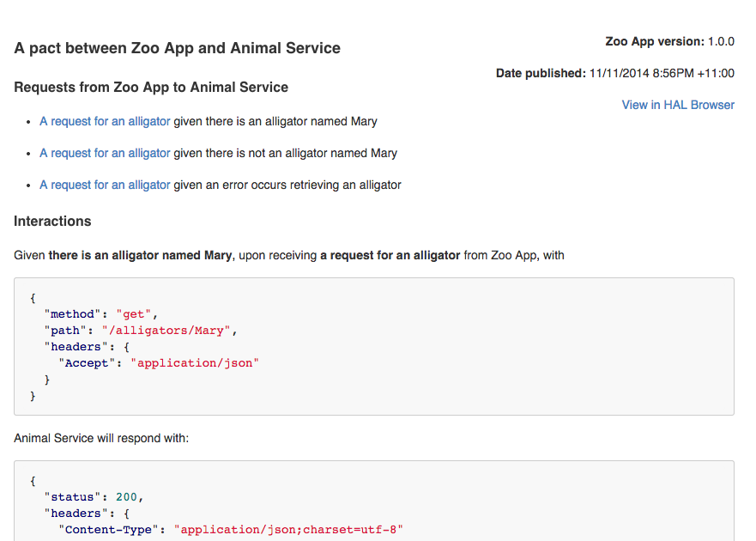Click the 'Zoo App version: 1.0.0' text
Screen dimensions: 756x541
tap(669, 41)
